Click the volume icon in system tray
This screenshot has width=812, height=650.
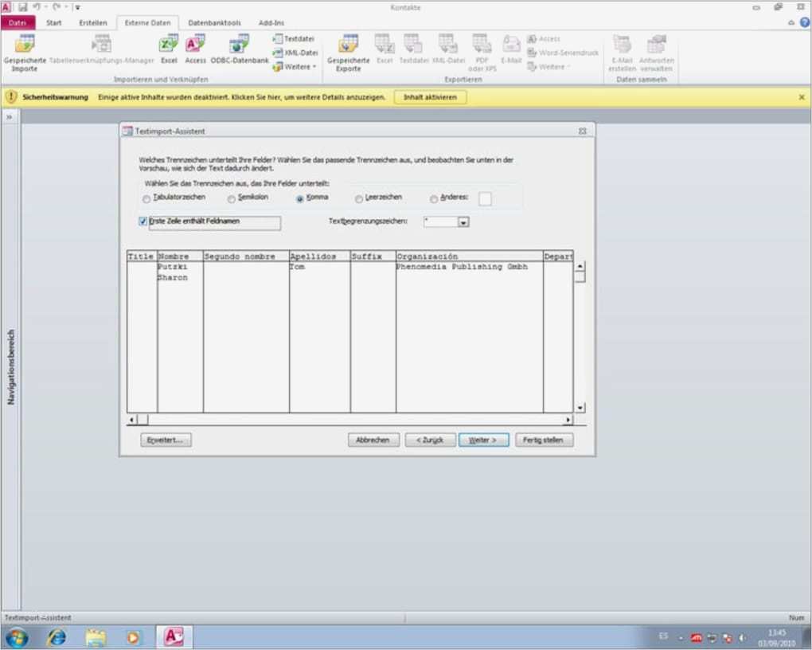pos(742,638)
